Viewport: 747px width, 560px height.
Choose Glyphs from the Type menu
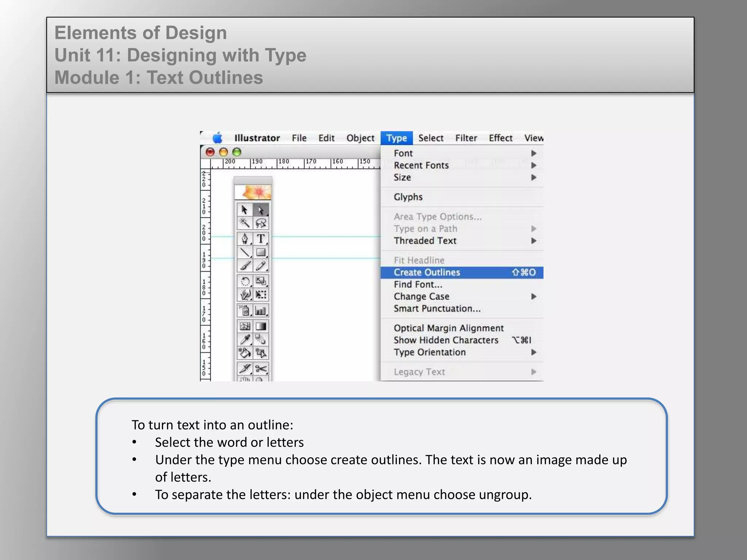[462, 197]
